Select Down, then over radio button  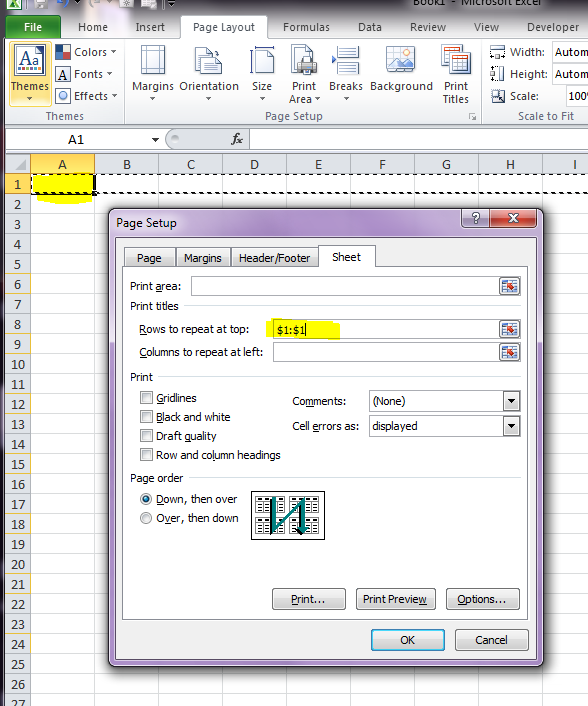(146, 499)
